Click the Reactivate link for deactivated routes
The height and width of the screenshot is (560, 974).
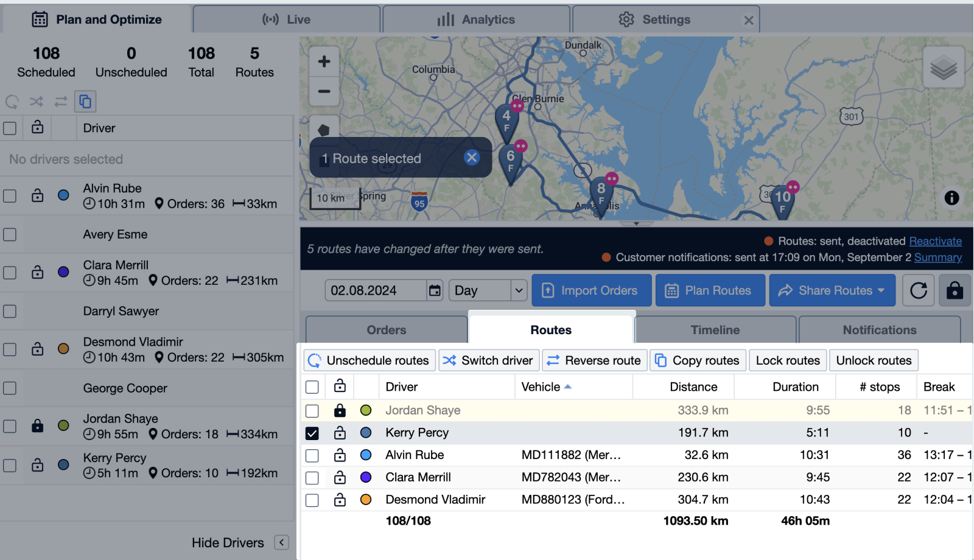pos(936,241)
